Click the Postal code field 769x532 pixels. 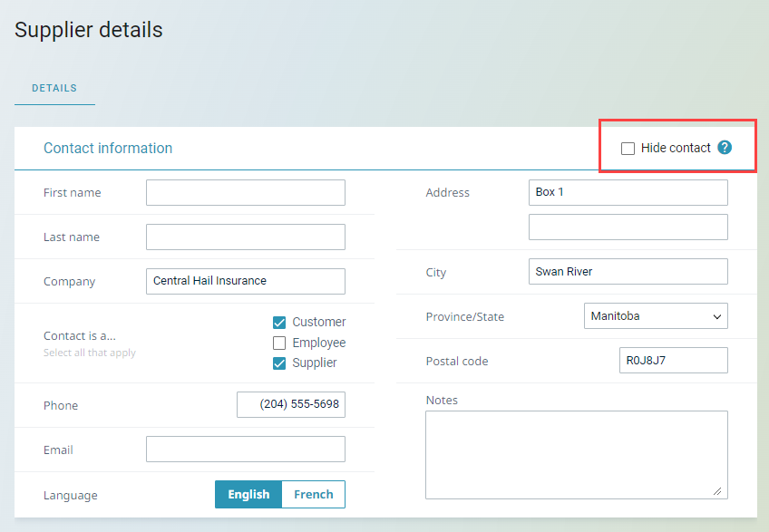[673, 361]
